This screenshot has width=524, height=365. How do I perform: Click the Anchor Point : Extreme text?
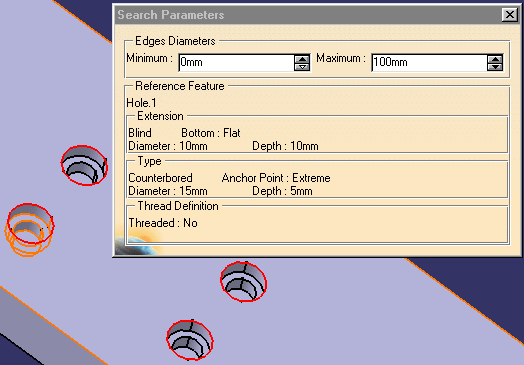point(276,178)
